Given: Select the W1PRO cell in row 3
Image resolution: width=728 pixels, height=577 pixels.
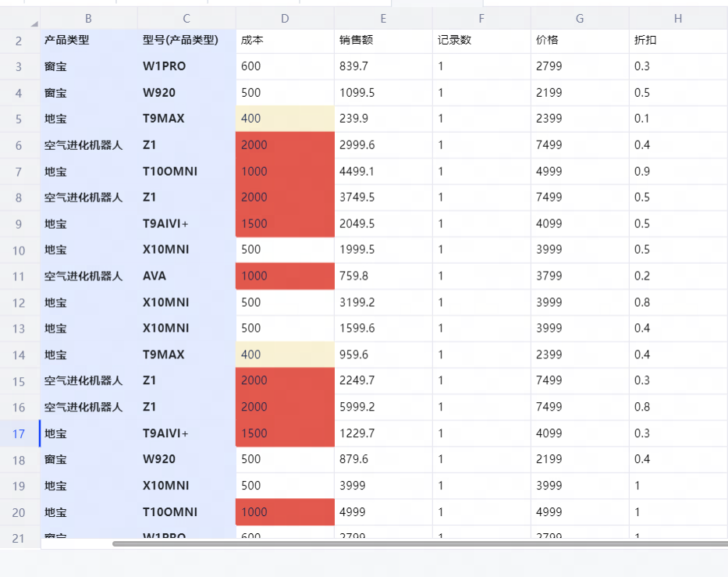Looking at the screenshot, I should [186, 66].
